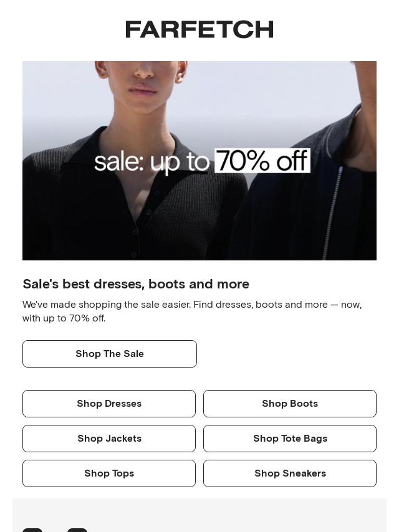
Task: Click the gray footer area
Action: [199, 515]
